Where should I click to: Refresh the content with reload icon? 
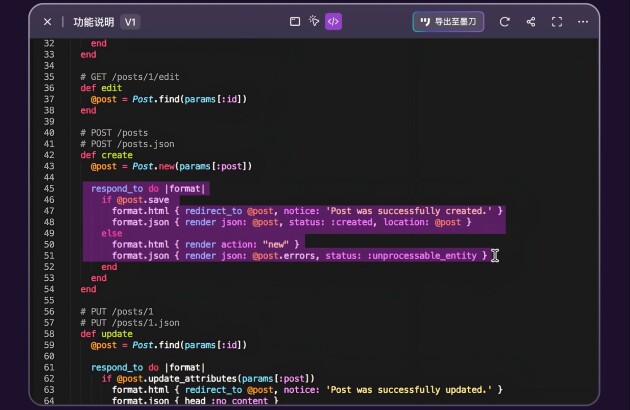[x=505, y=22]
